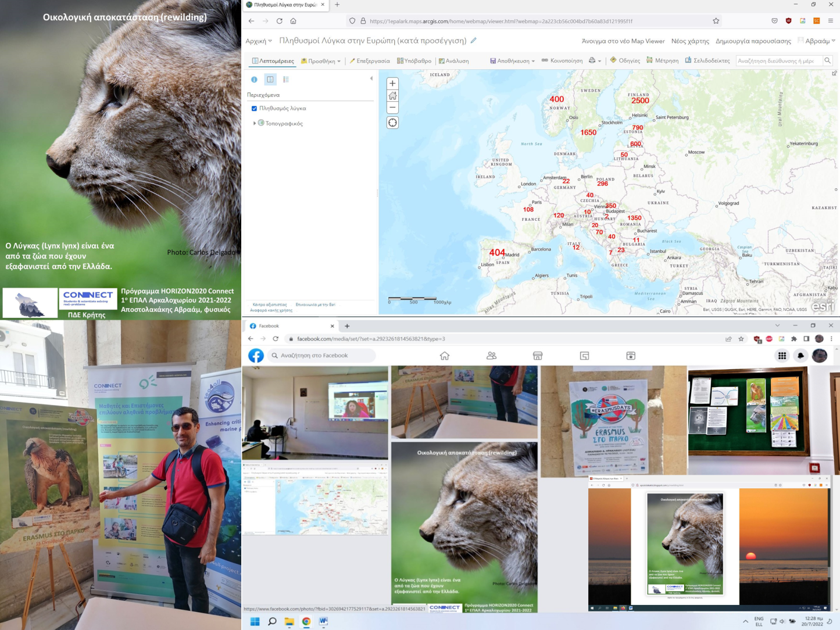Open Οδηγίες directions tool
The width and height of the screenshot is (840, 630).
click(625, 60)
